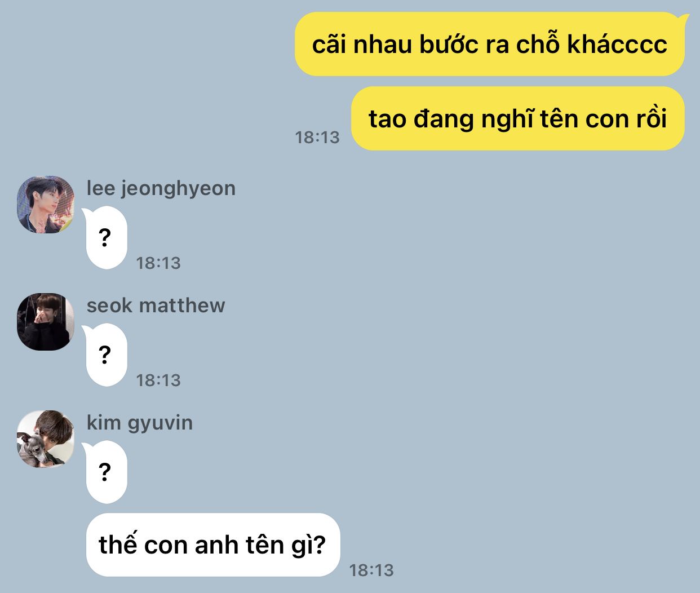Open kim gyuvin's avatar with the dog
Viewport: 700px width, 593px height.
pyautogui.click(x=46, y=439)
